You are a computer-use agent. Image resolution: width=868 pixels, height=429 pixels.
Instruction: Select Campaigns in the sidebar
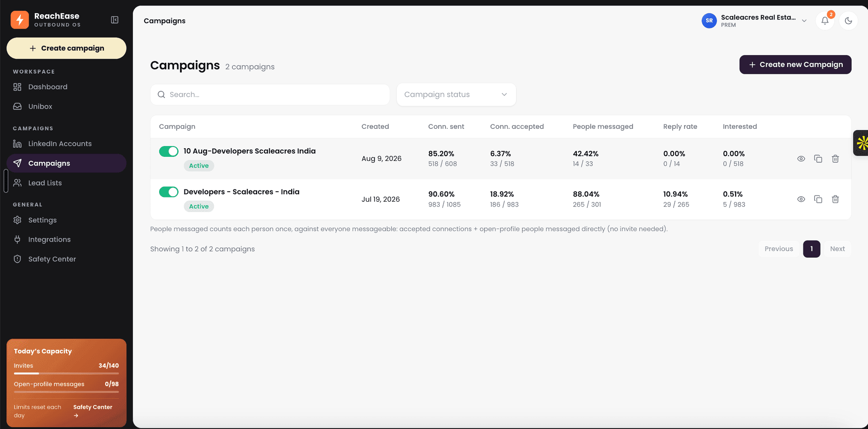point(66,163)
